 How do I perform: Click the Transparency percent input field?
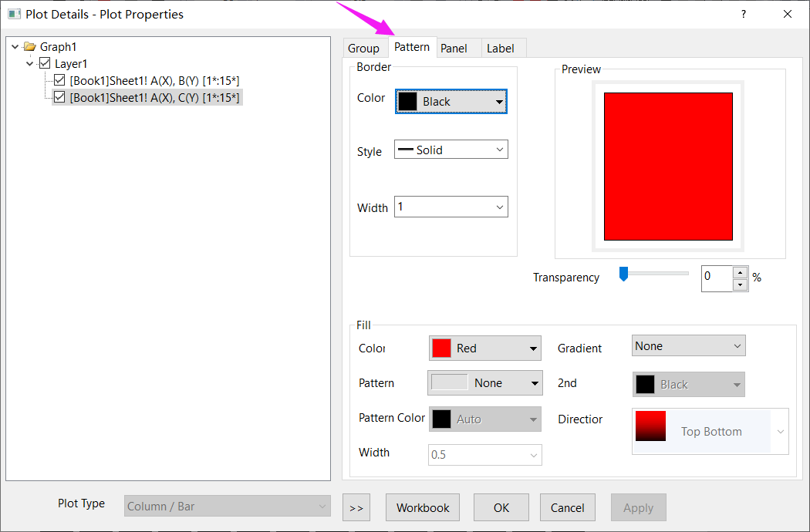click(x=717, y=278)
